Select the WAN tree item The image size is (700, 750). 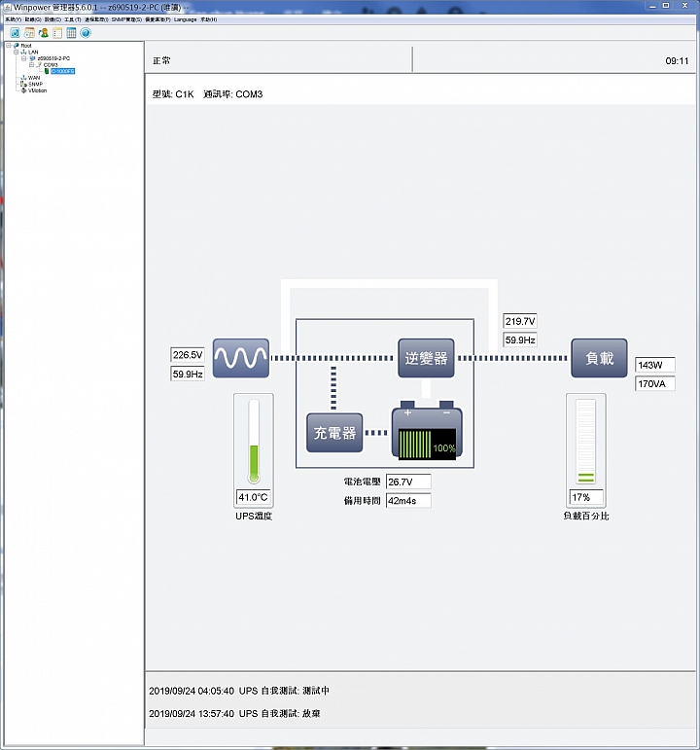pyautogui.click(x=34, y=78)
